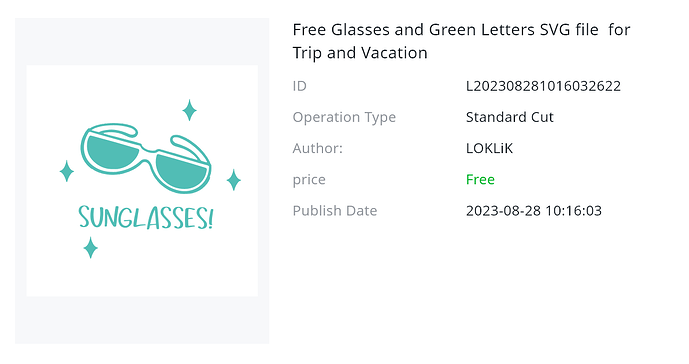Click the sparkle star below SUNGLASSES text

point(91,248)
